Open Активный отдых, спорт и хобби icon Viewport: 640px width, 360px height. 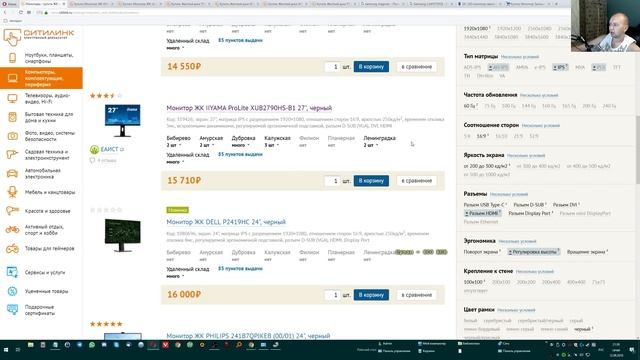(x=13, y=229)
